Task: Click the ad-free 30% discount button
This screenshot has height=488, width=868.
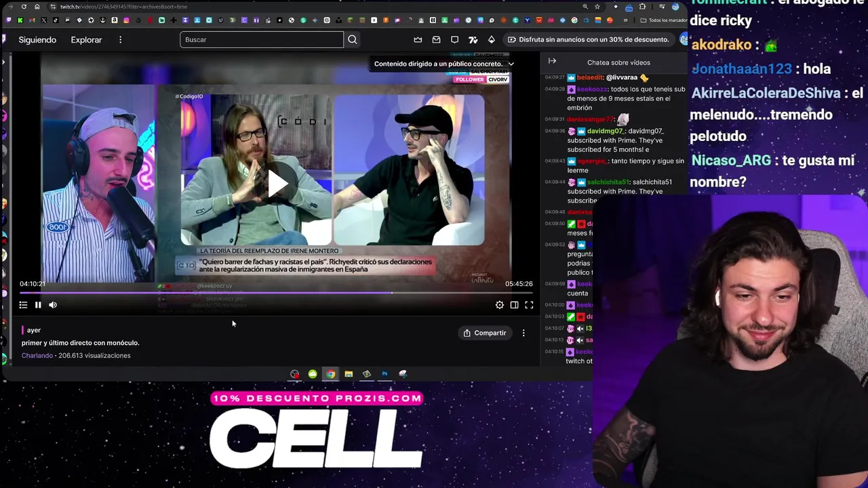Action: coord(589,39)
